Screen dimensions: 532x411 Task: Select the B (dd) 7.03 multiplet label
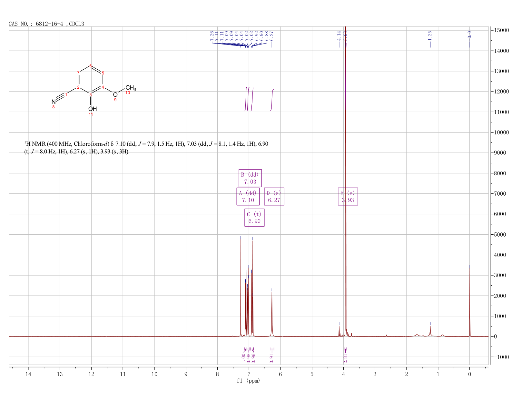(250, 178)
